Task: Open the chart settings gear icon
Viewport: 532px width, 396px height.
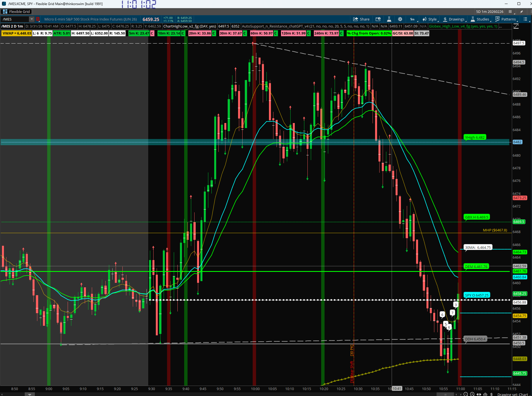Action: pyautogui.click(x=400, y=19)
